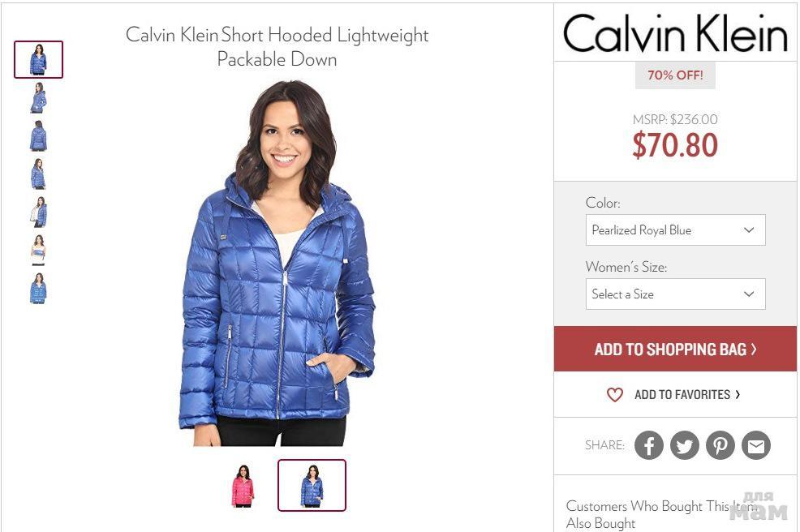Share the jacket by email icon

(x=755, y=445)
